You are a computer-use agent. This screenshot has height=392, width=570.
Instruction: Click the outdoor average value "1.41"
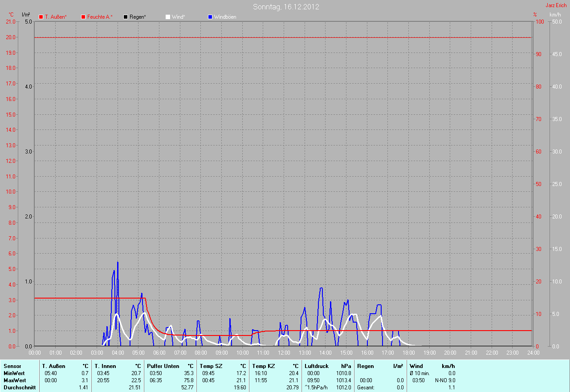tap(83, 388)
